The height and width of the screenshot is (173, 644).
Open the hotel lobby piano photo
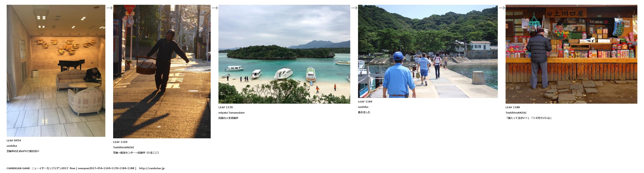(x=56, y=71)
